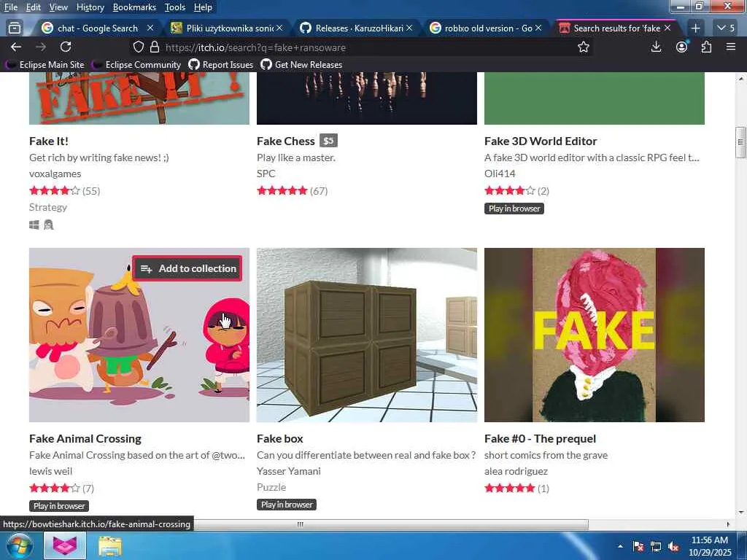Viewport: 747px width, 560px height.
Task: Click the Windows platform icon under Fake It!
Action: (x=34, y=225)
